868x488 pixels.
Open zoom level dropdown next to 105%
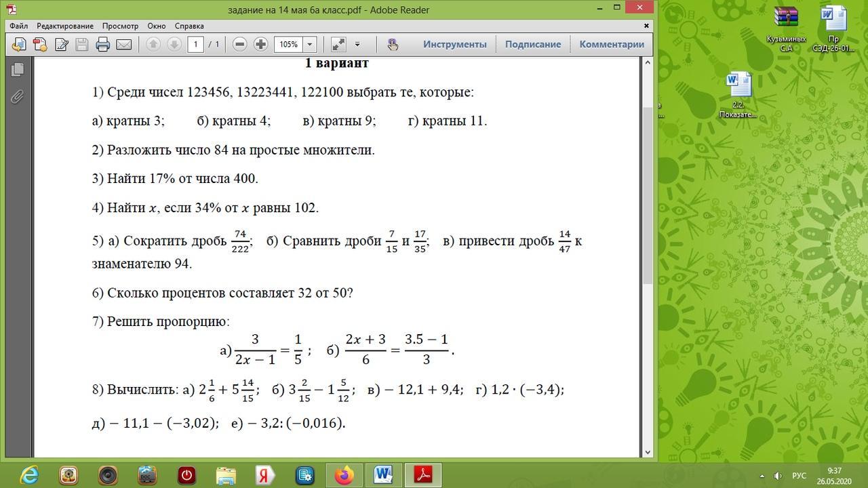310,45
